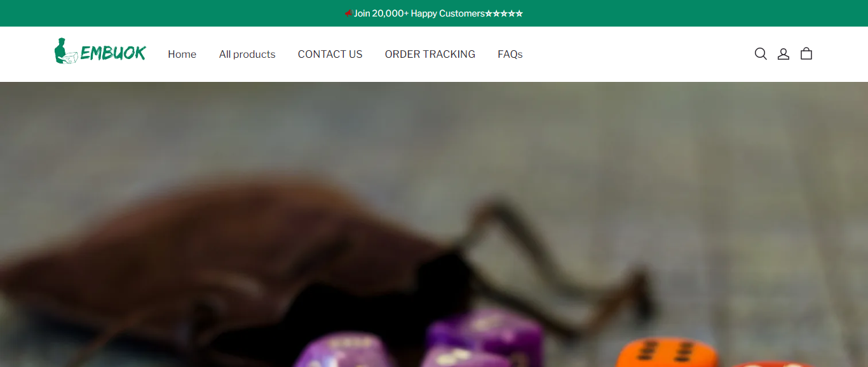The height and width of the screenshot is (367, 868).
Task: Open the ORDER TRACKING page link
Action: click(430, 55)
